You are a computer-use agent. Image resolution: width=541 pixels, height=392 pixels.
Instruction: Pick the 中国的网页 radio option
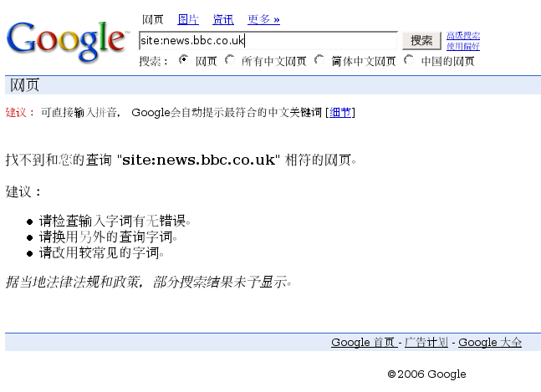pos(409,60)
